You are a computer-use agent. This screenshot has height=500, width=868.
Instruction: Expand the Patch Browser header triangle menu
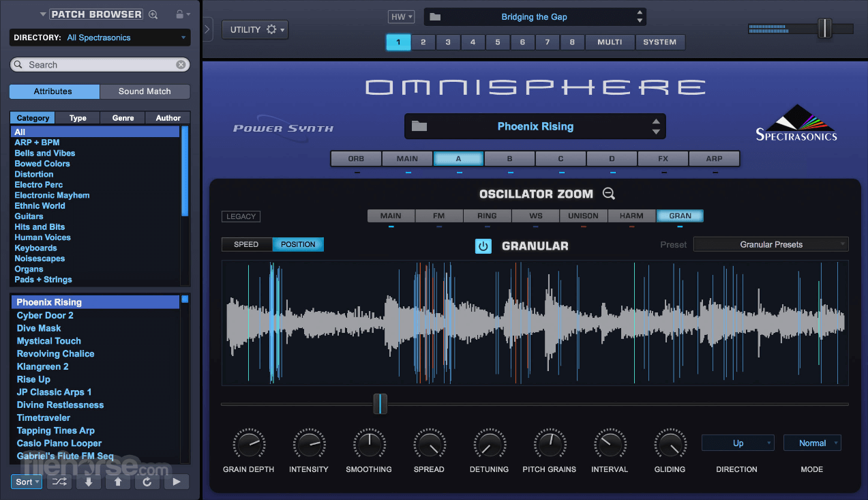43,14
